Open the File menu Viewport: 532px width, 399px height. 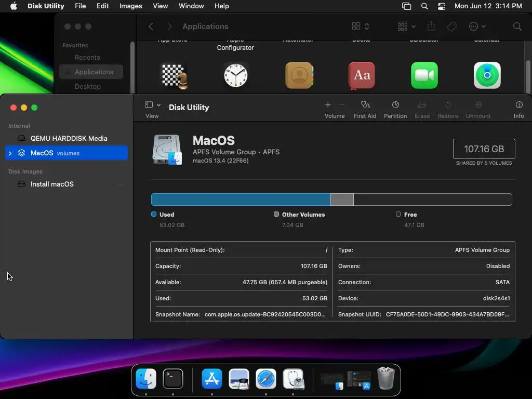(x=81, y=6)
